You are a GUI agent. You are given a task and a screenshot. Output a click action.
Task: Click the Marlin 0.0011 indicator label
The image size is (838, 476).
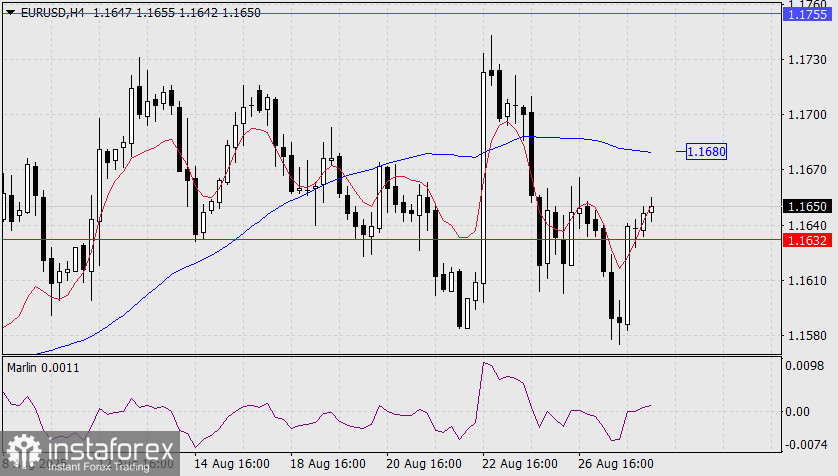pyautogui.click(x=43, y=368)
